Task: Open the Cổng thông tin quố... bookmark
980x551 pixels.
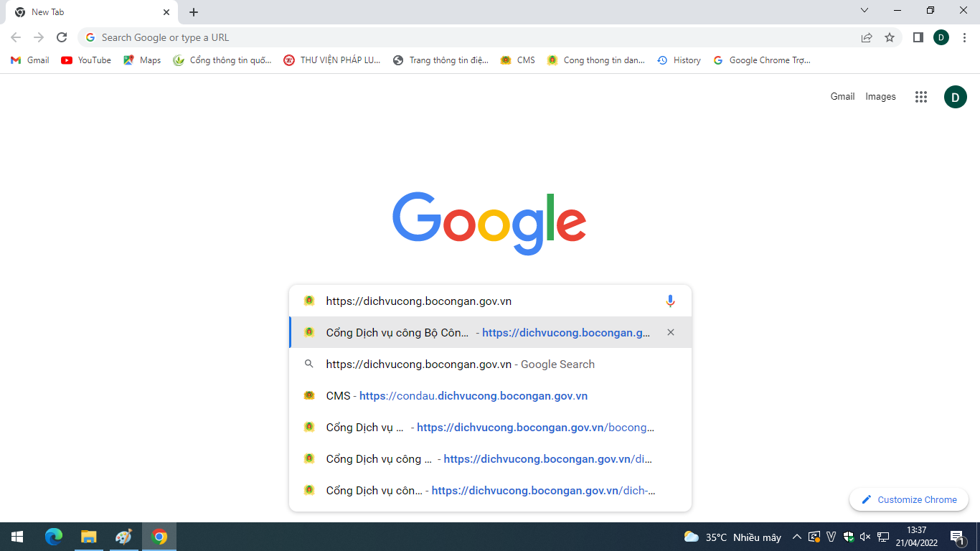Action: click(x=222, y=60)
